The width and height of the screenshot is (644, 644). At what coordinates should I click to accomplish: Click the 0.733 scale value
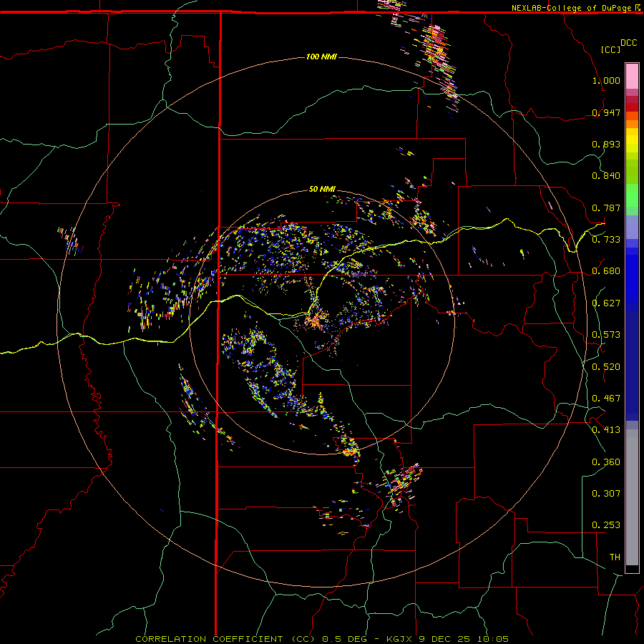[x=606, y=240]
